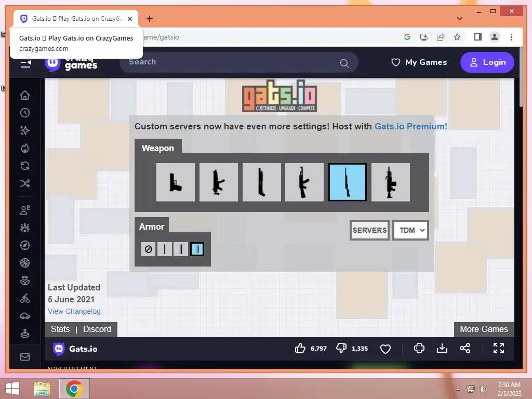This screenshot has width=532, height=399.
Task: Open the TDM game mode dropdown
Action: (411, 230)
